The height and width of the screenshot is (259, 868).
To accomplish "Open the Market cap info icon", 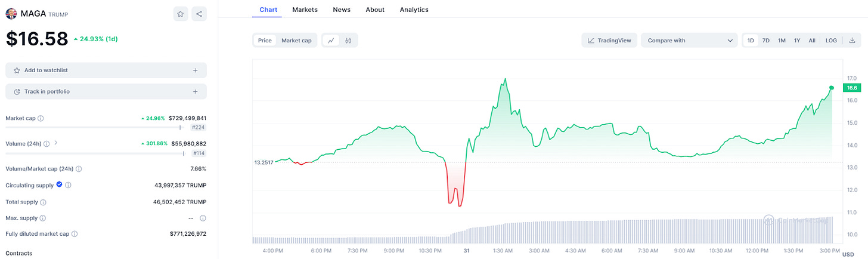I will pyautogui.click(x=41, y=118).
